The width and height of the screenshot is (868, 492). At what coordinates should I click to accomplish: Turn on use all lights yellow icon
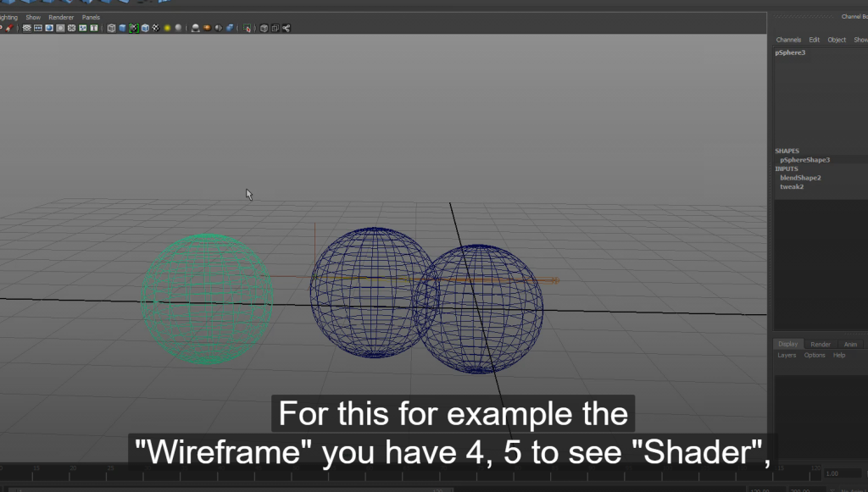[167, 28]
